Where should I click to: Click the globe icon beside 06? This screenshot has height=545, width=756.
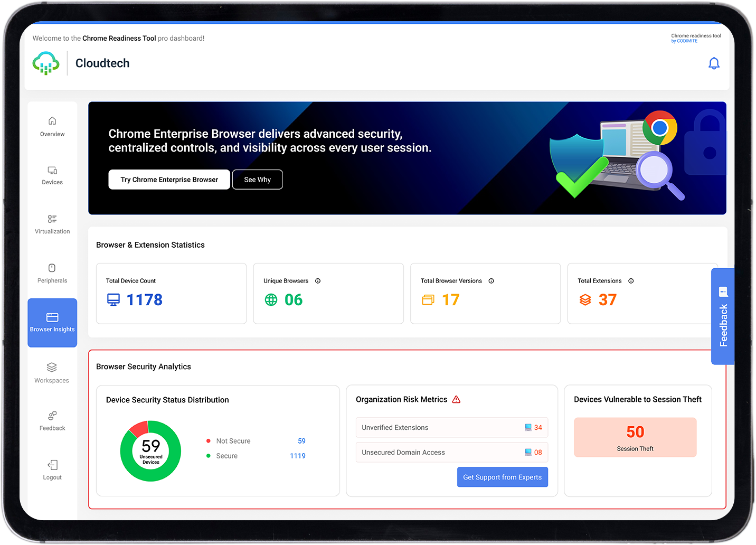(x=271, y=300)
